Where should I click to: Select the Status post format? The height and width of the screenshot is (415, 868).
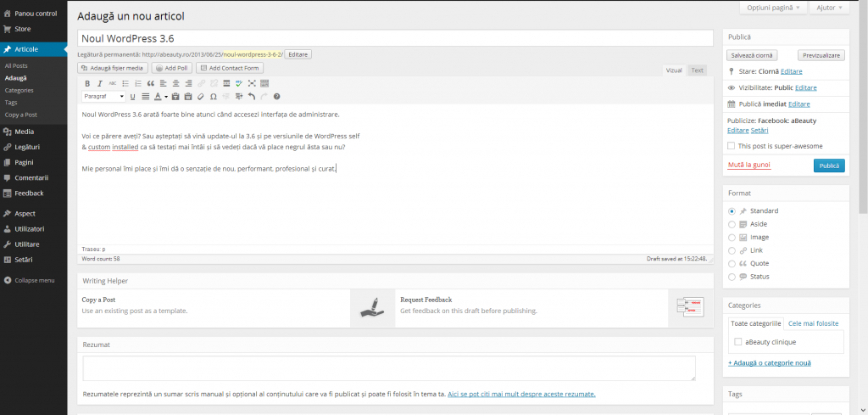[732, 277]
